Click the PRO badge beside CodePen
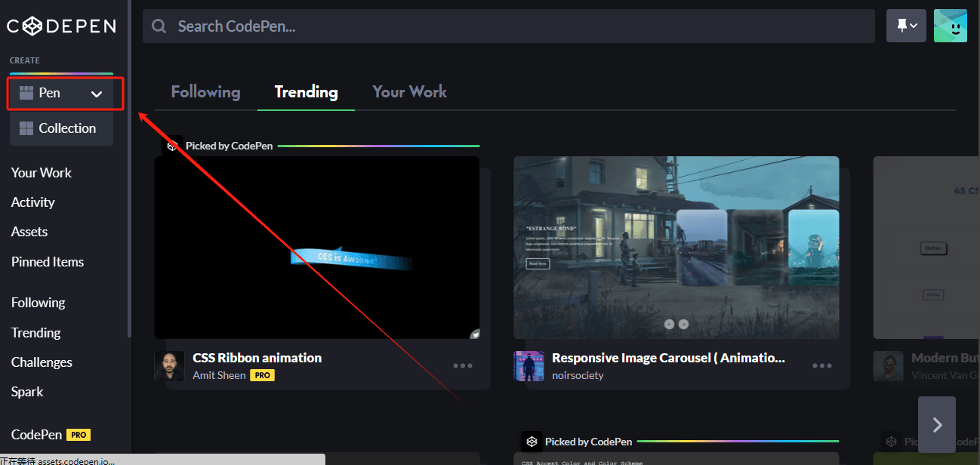The image size is (980, 465). click(x=79, y=435)
